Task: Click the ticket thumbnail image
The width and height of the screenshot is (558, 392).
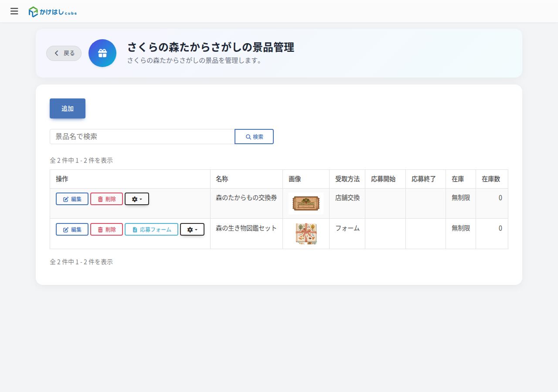Action: (306, 203)
